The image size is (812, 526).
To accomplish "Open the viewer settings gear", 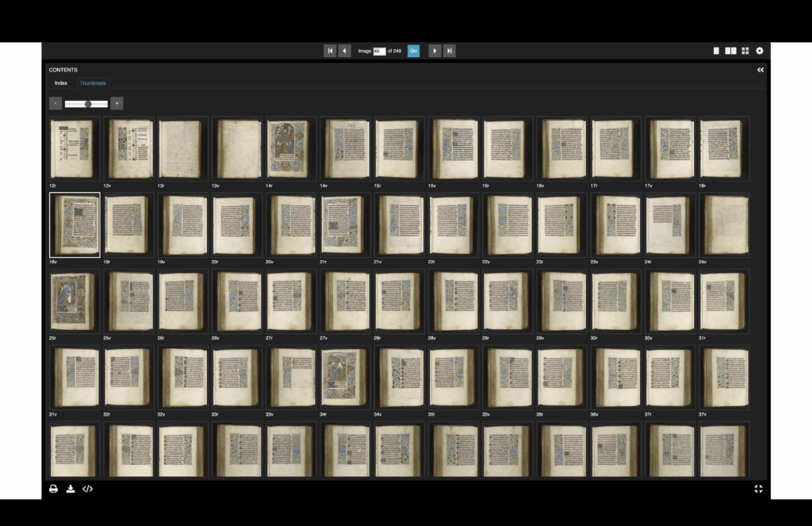I will (x=760, y=51).
